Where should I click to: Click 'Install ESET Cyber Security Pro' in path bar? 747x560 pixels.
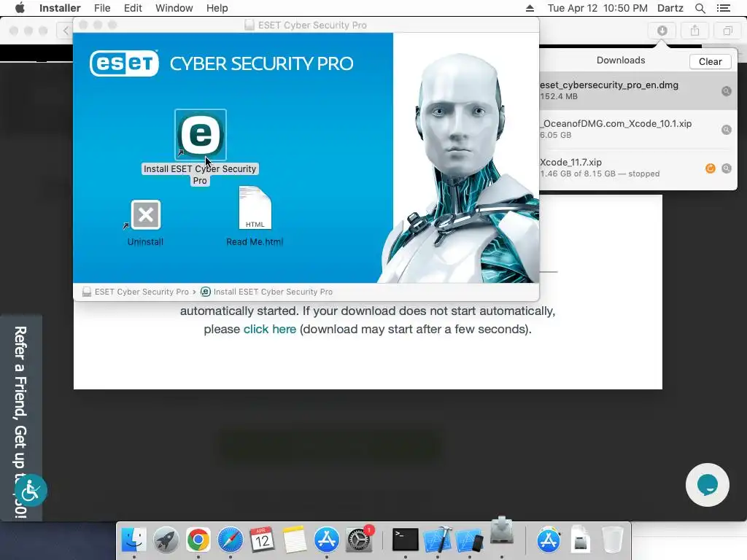[x=266, y=292]
